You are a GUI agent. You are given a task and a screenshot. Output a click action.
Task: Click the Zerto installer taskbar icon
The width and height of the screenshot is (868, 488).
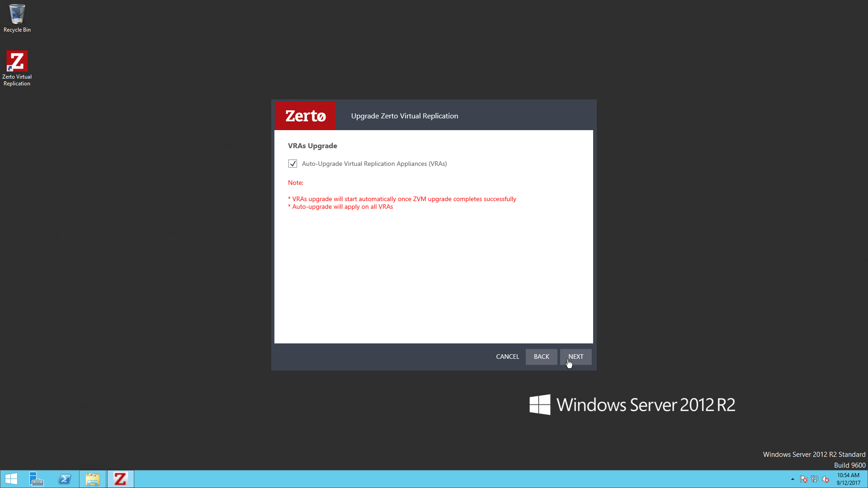point(120,479)
